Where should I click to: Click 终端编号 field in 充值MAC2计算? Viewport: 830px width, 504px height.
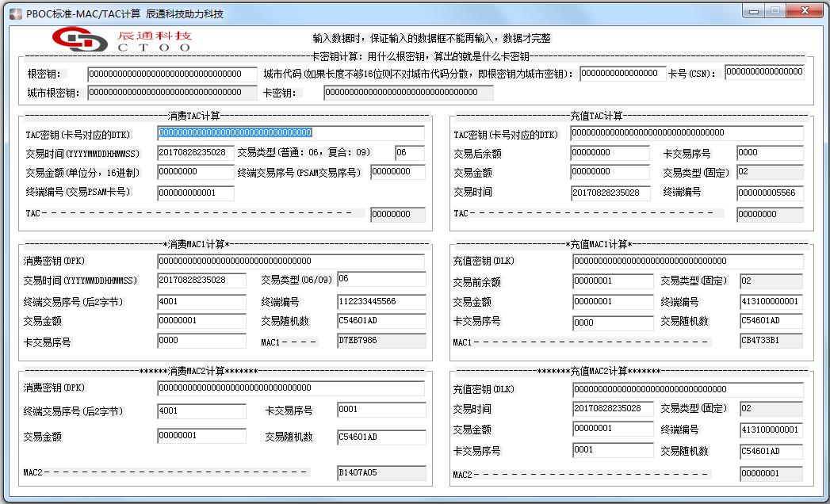771,430
